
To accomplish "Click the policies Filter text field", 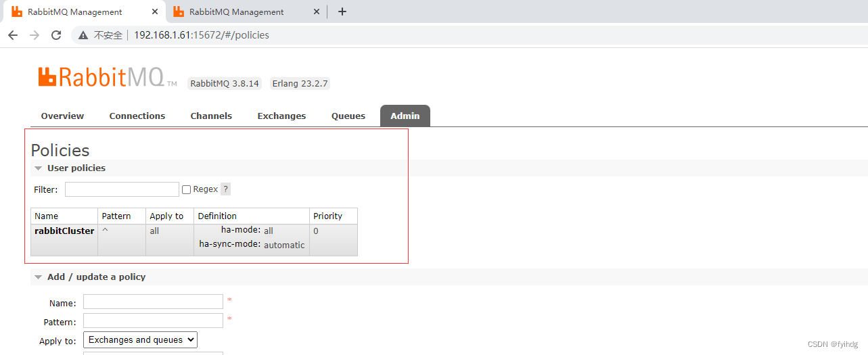I will click(x=122, y=189).
